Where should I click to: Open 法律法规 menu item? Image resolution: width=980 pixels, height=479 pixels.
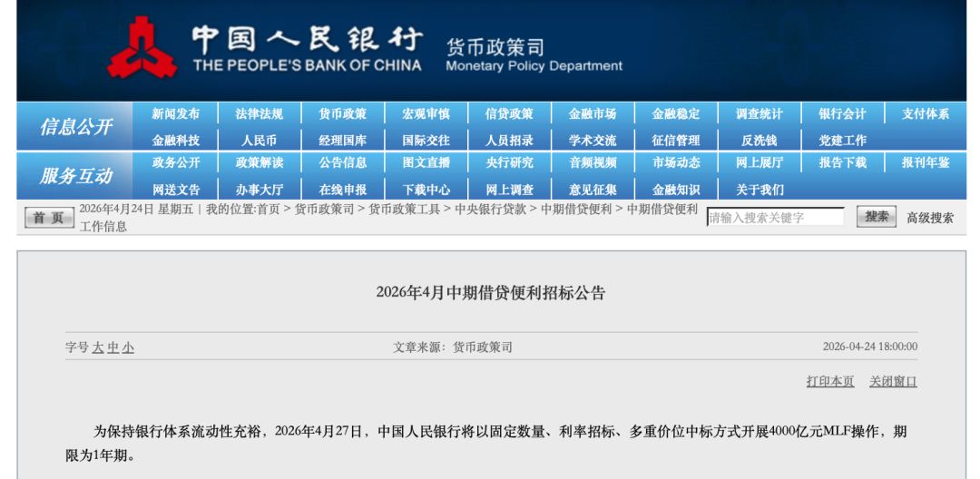pos(260,114)
